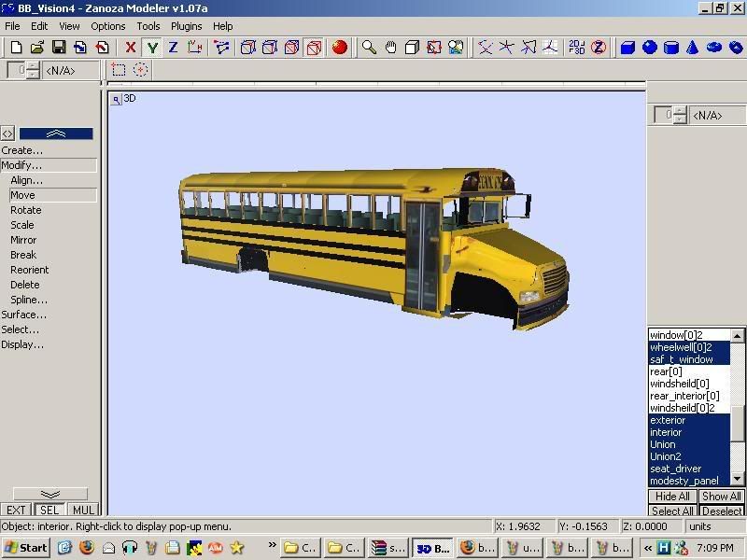Select windsheild[0] in the object list
747x560 pixels.
tap(679, 384)
